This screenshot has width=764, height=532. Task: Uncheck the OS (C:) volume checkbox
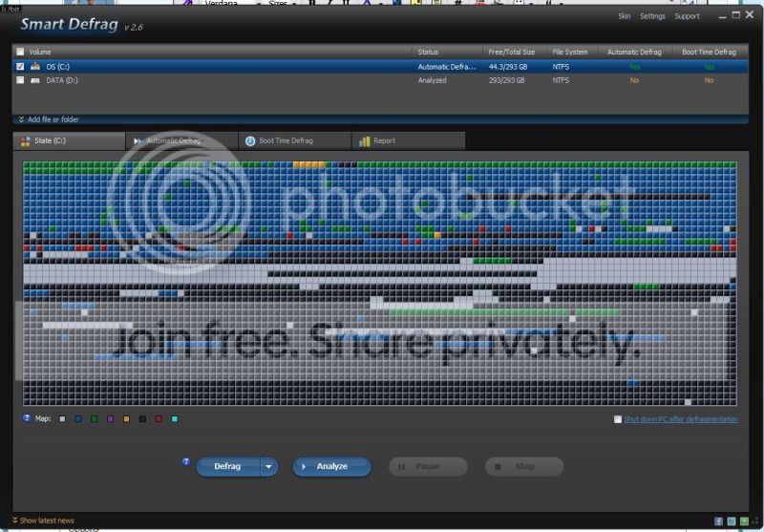point(20,66)
